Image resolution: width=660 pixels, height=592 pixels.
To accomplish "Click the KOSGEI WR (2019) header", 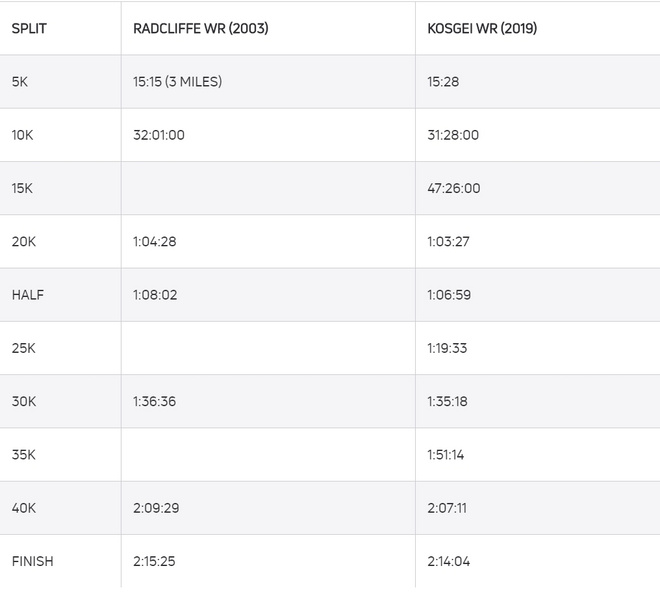I will pyautogui.click(x=482, y=29).
